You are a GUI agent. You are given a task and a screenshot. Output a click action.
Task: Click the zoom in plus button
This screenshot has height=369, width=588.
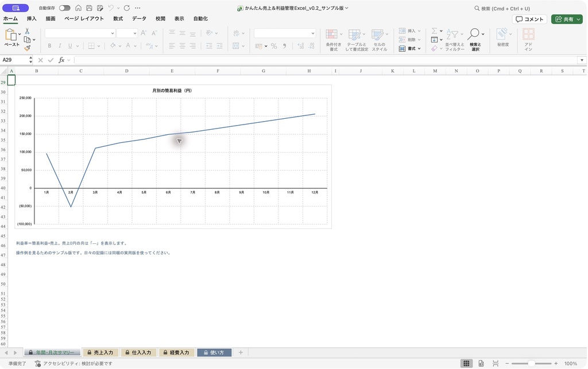[x=556, y=363]
